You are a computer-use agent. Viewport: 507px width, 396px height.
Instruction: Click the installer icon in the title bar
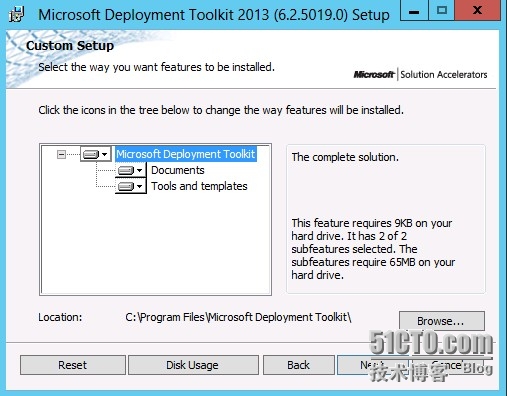[16, 14]
